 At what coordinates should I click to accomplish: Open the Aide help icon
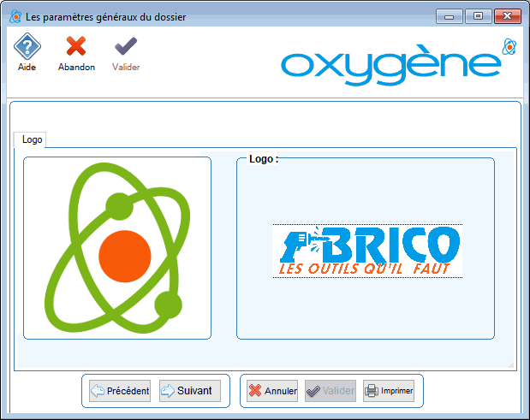tap(27, 46)
